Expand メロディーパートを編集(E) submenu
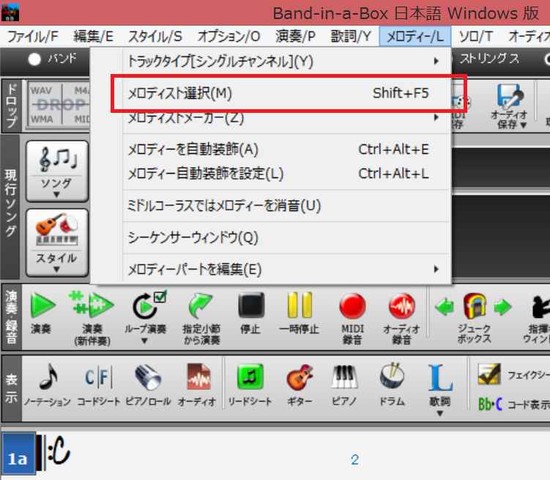The width and height of the screenshot is (550, 480). coord(287,269)
